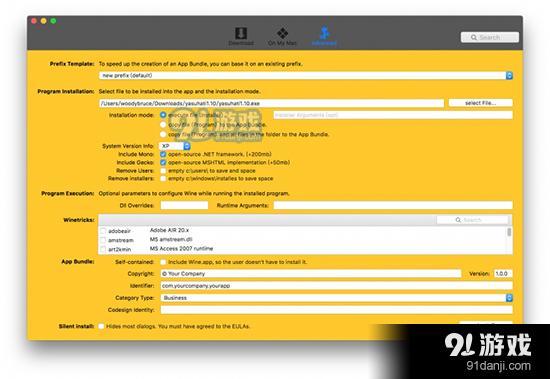Select copy file to App Bundle radio
The width and height of the screenshot is (550, 379).
[163, 125]
